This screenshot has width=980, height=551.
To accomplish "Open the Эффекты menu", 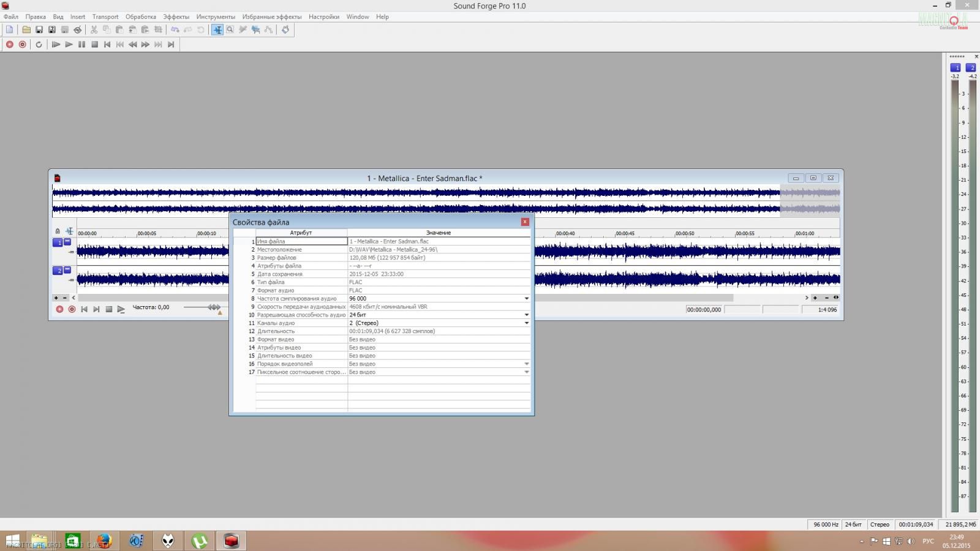I will 176,17.
